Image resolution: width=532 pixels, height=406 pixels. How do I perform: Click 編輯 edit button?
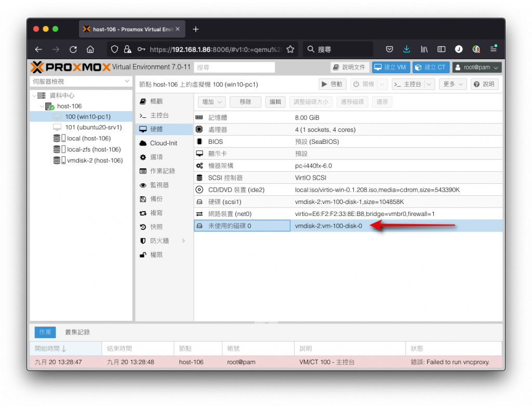[x=275, y=102]
